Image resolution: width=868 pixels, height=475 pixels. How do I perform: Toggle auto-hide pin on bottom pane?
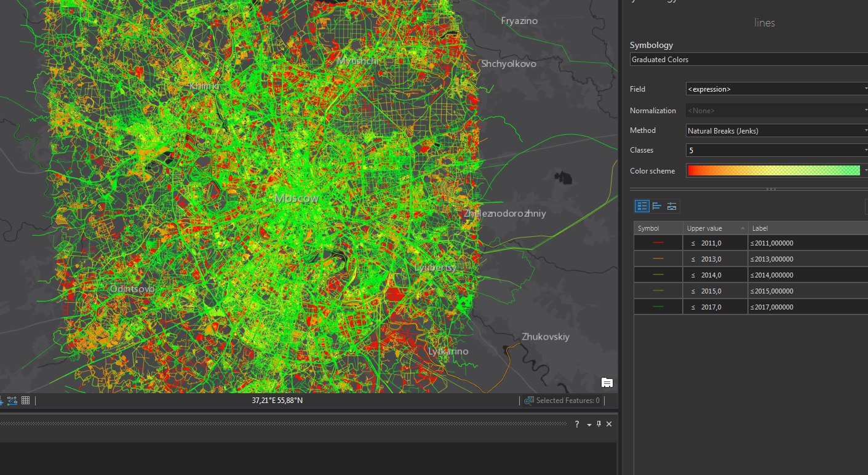coord(599,425)
